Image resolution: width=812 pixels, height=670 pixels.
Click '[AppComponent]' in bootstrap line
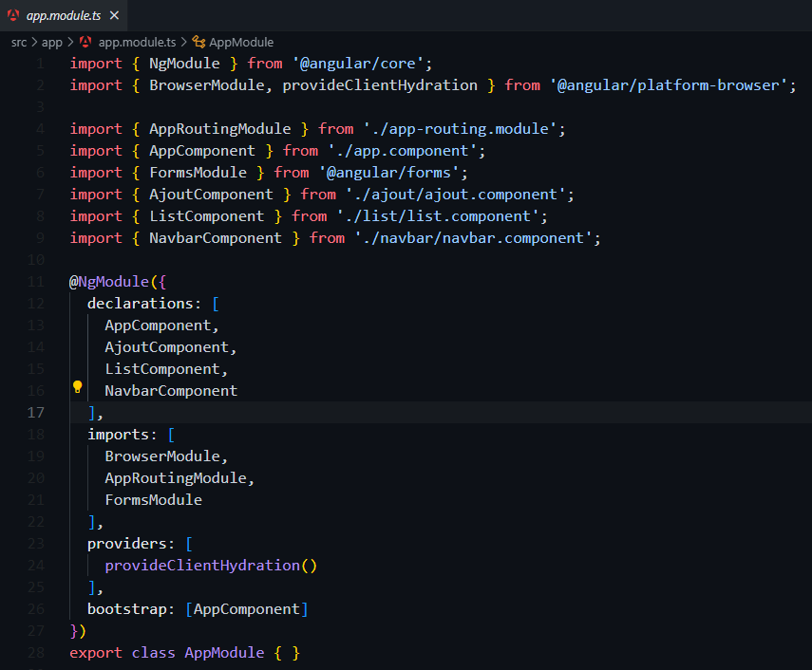point(247,609)
